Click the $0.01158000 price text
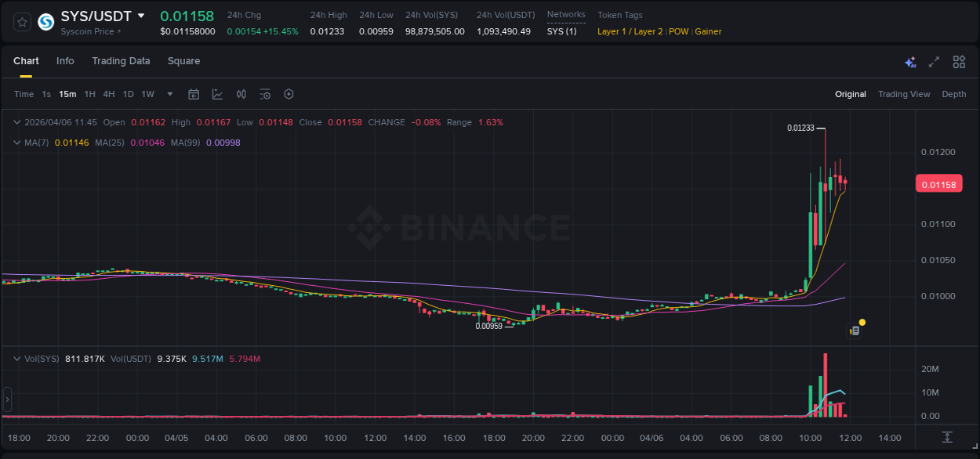This screenshot has height=459, width=980. click(x=187, y=31)
